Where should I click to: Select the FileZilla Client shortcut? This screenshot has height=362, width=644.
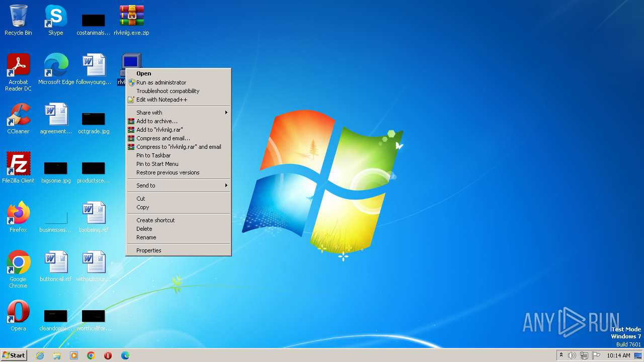(x=18, y=168)
